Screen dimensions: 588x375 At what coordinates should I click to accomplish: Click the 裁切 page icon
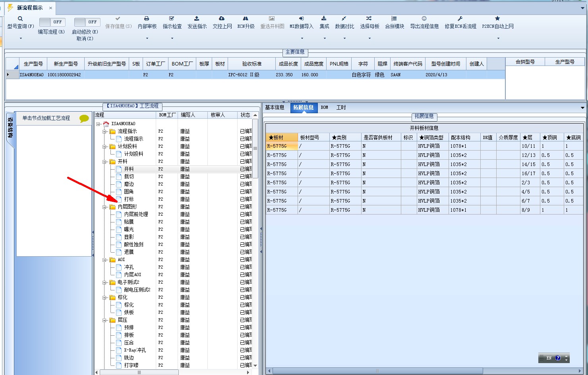(x=119, y=176)
